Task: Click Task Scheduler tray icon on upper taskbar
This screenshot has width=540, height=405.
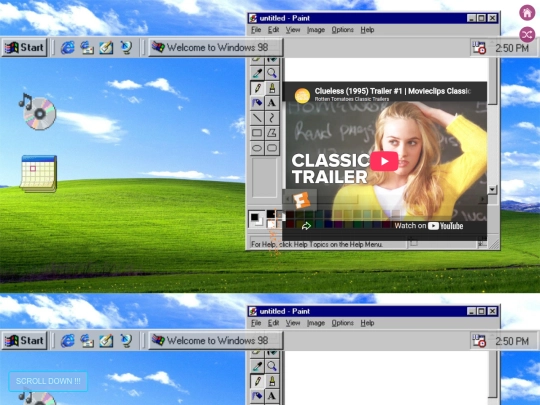Action: (479, 48)
